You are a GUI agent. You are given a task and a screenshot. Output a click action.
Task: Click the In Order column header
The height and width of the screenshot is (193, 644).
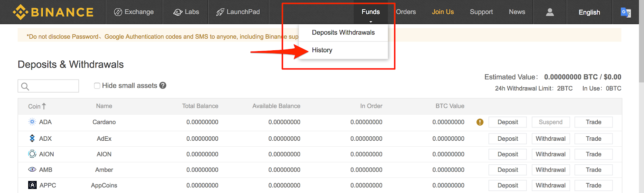(371, 106)
